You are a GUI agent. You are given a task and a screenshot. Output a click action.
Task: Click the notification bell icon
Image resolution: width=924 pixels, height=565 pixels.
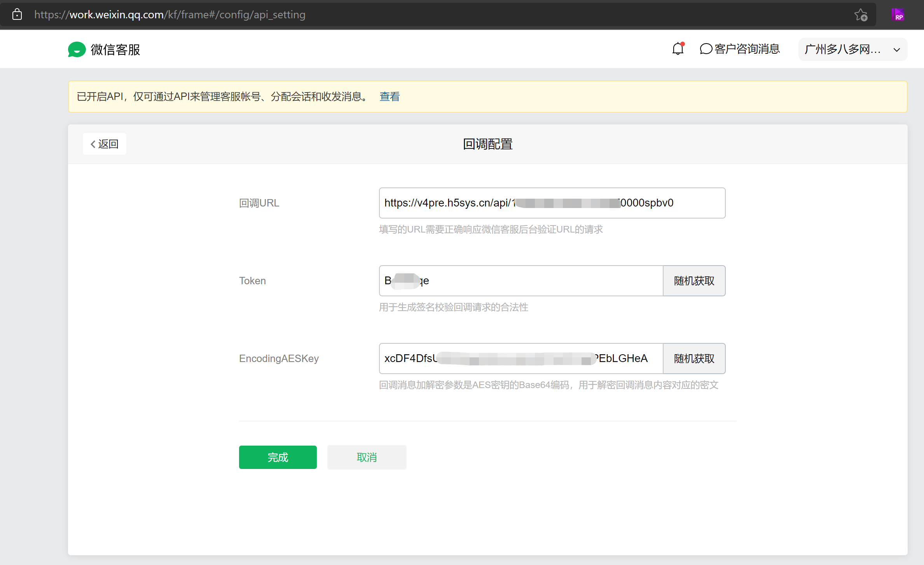point(678,49)
